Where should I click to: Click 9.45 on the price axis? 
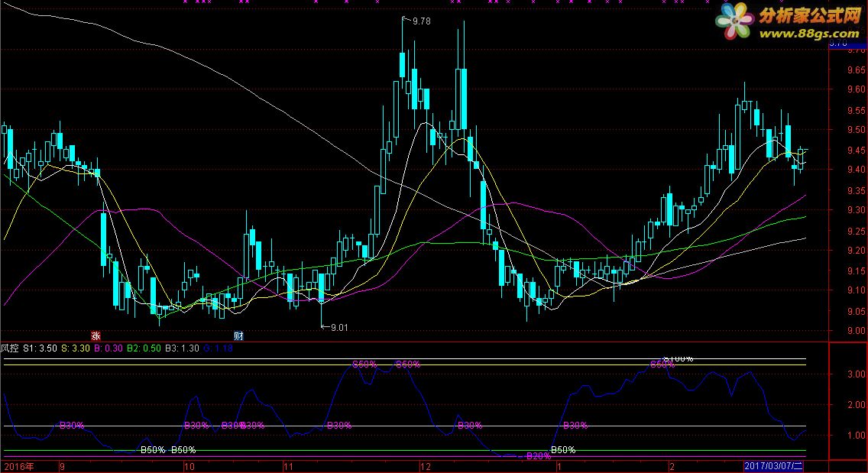(857, 151)
